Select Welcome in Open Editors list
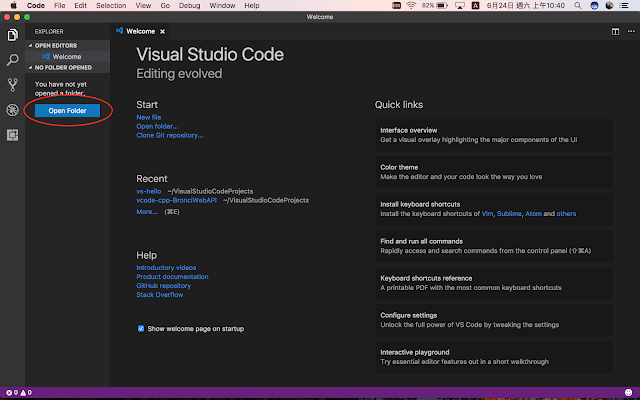 (x=66, y=56)
